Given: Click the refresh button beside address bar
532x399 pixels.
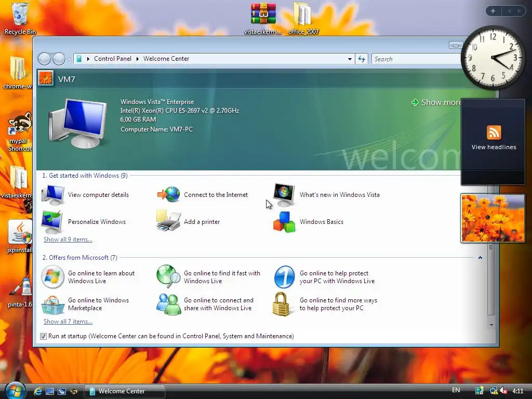Looking at the screenshot, I should coord(362,59).
